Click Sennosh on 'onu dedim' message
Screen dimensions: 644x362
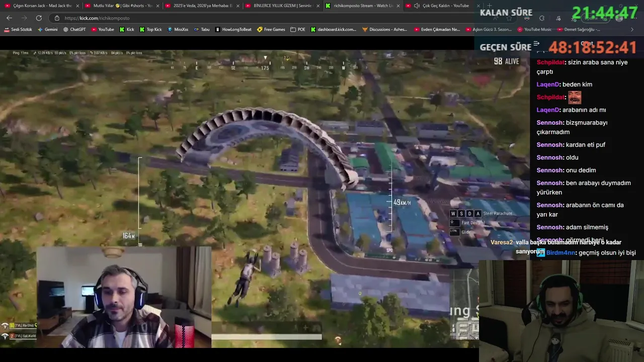point(550,170)
